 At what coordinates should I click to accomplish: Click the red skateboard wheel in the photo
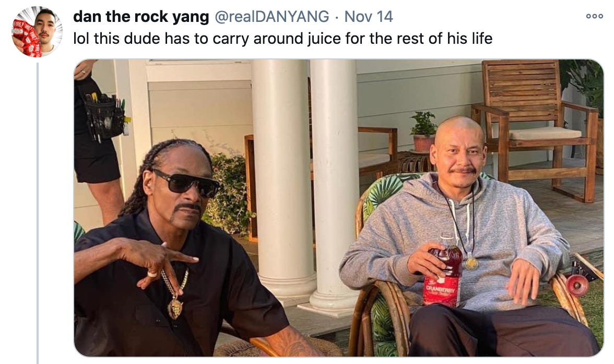click(577, 285)
